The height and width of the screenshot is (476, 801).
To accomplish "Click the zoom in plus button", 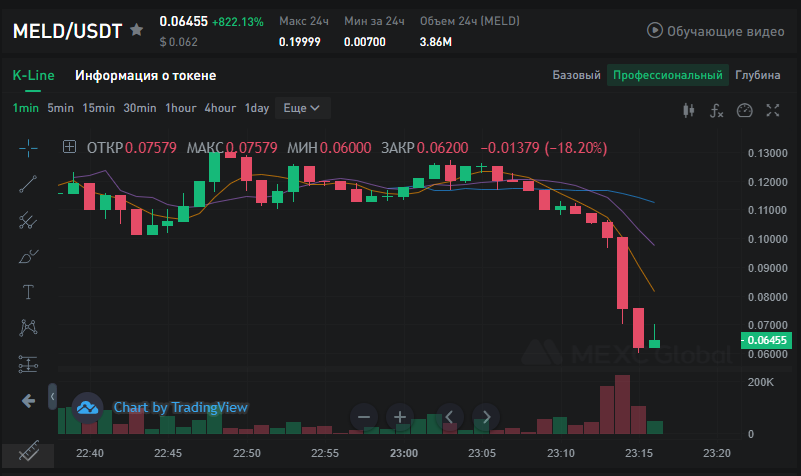I will click(x=399, y=417).
